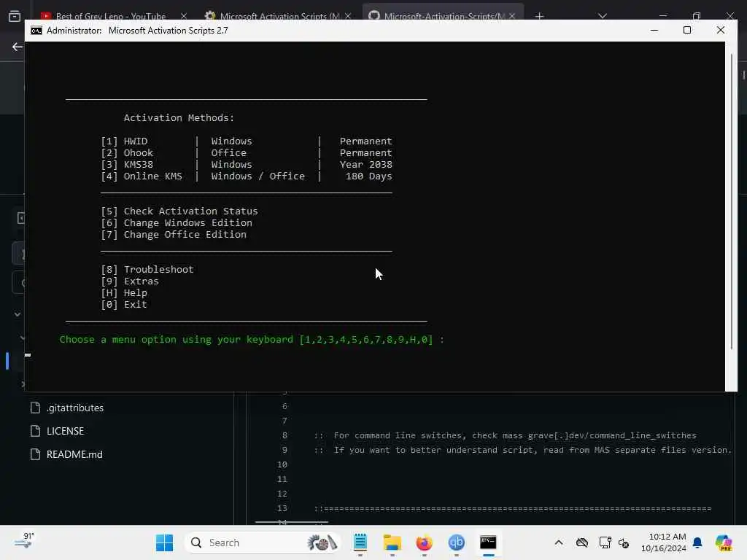Click '[6] Change Windows Edition' text
This screenshot has height=560, width=747.
pos(177,223)
